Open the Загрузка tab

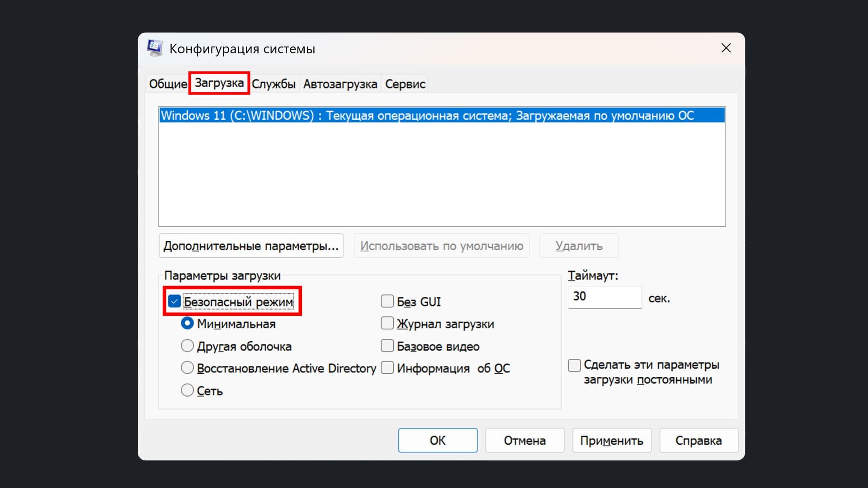click(219, 83)
